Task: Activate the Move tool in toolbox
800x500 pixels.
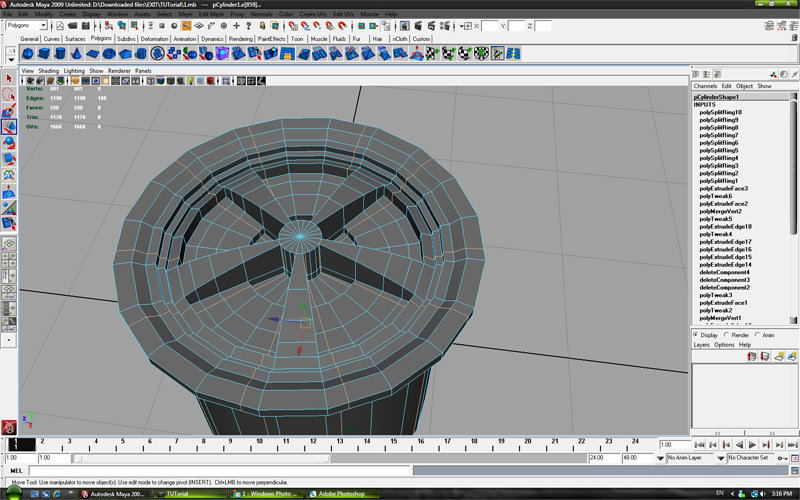Action: tap(8, 126)
